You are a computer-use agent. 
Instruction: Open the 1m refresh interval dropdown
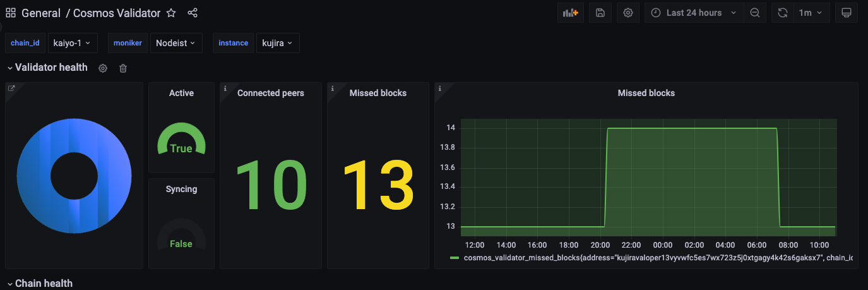(811, 13)
